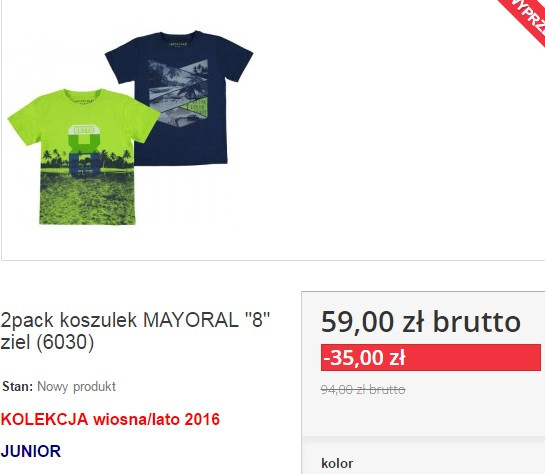This screenshot has height=474, width=545.
Task: Click the blue JUNIOR text
Action: point(31,451)
